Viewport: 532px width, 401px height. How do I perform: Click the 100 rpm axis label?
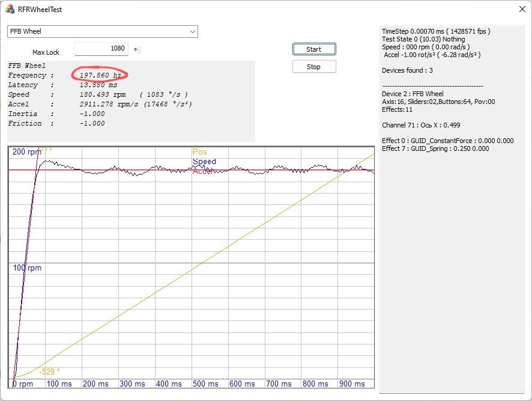pyautogui.click(x=27, y=268)
